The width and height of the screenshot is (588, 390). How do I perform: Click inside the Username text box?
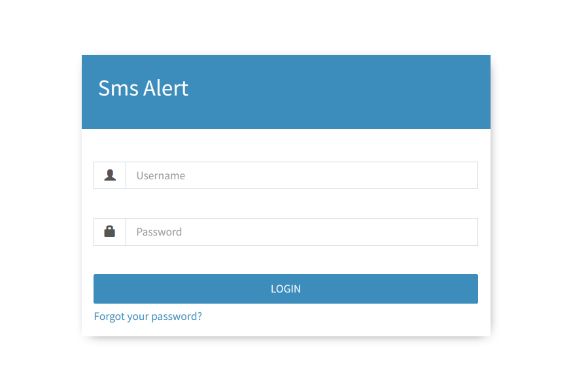tap(302, 175)
